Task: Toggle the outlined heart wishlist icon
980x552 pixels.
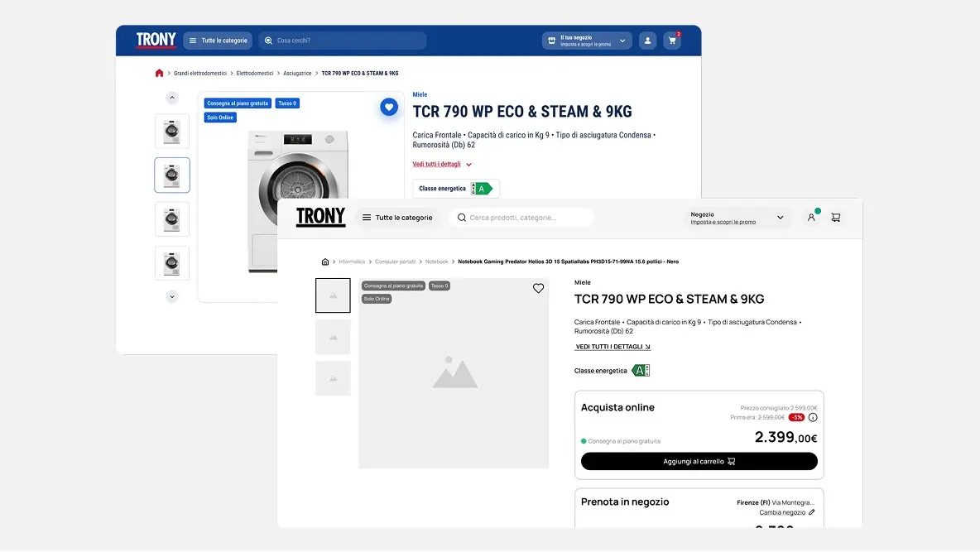Action: 538,288
